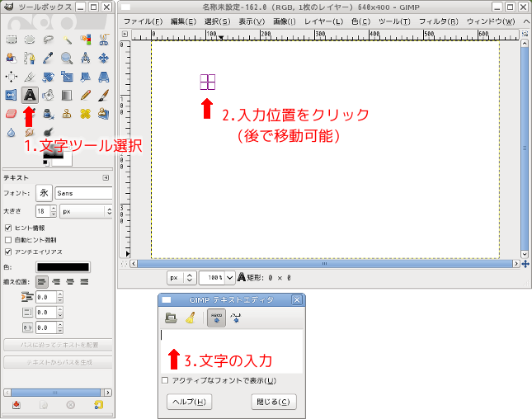Open the zoom 100% dropdown in status bar
The image size is (532, 419).
218,278
